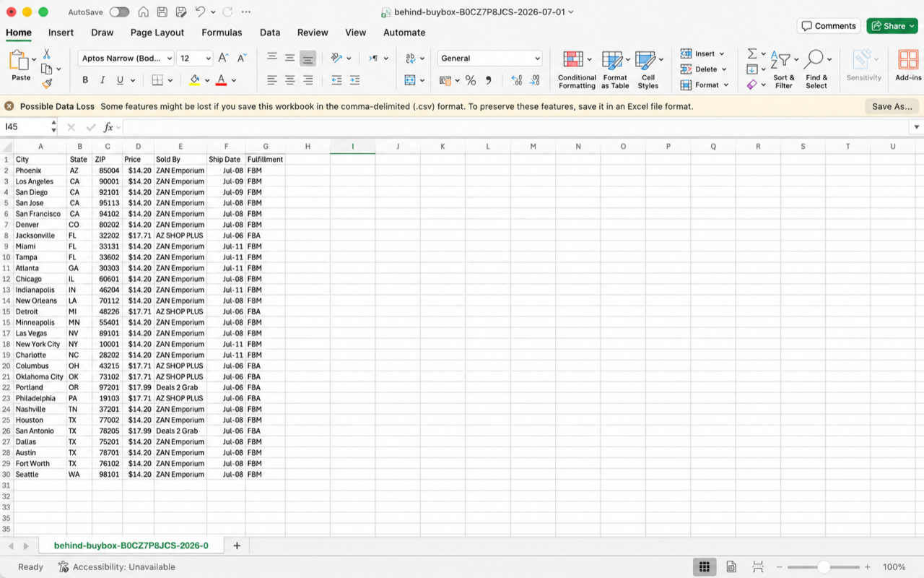Click green Share button
Viewport: 924px width, 578px height.
(x=892, y=26)
